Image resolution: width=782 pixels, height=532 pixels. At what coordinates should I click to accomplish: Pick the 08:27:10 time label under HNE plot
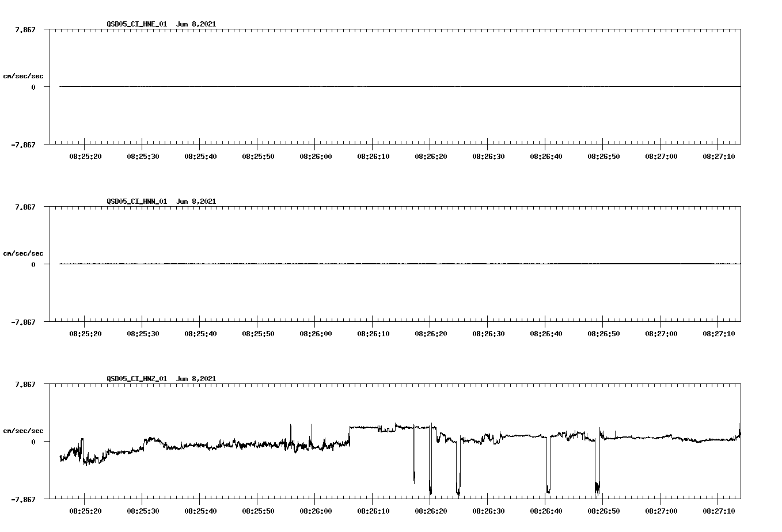[x=719, y=157]
